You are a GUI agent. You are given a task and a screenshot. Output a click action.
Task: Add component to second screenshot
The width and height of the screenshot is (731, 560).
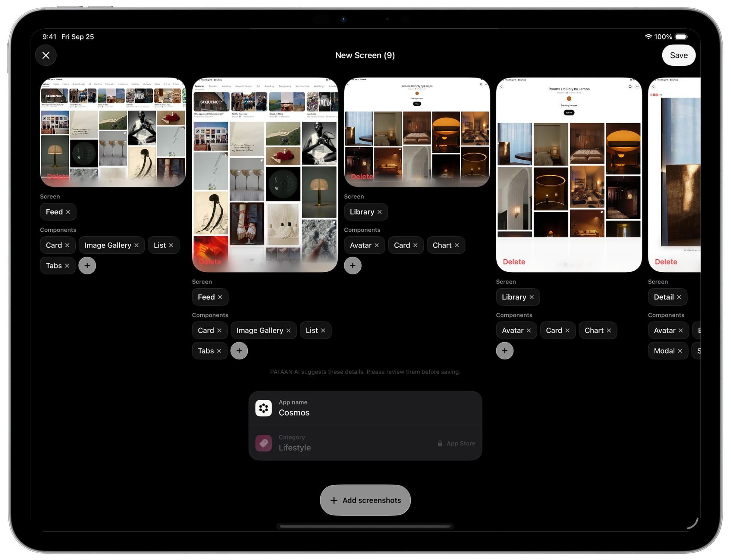pos(239,351)
